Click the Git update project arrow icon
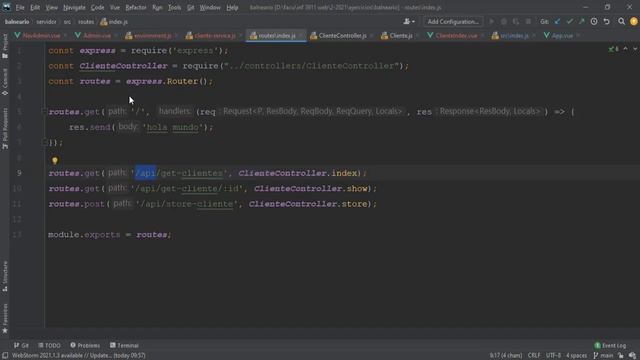640x360 pixels. (x=557, y=22)
